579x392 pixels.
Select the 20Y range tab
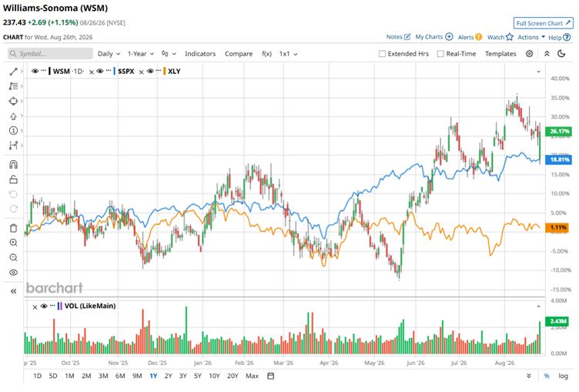pyautogui.click(x=233, y=376)
